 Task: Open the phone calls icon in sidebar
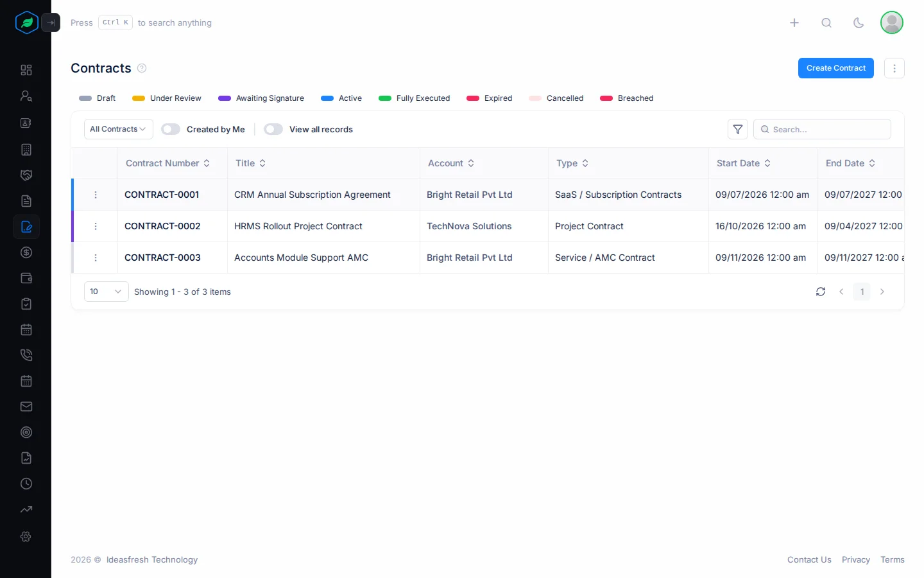pyautogui.click(x=26, y=355)
